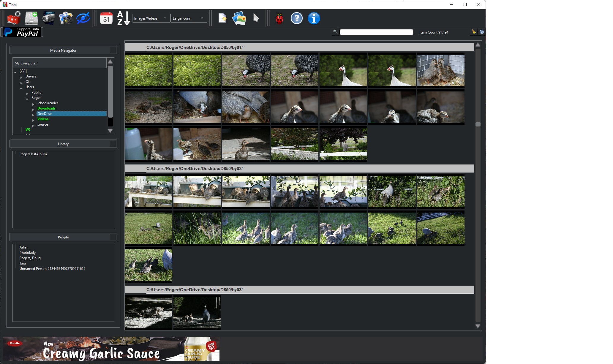Click the blue info icon

(314, 18)
